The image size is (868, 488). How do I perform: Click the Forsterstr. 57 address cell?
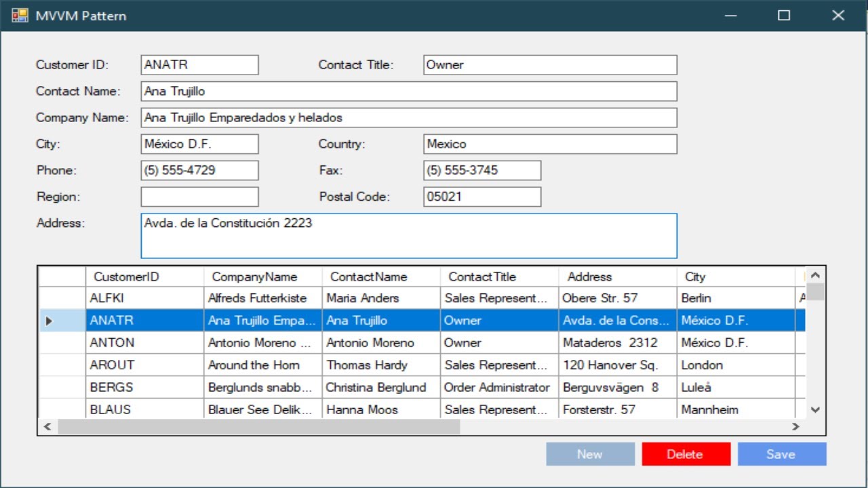[x=618, y=409]
